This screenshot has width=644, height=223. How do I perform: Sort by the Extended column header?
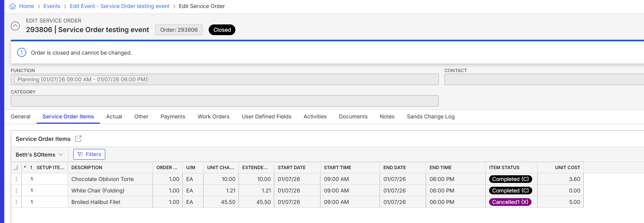256,168
